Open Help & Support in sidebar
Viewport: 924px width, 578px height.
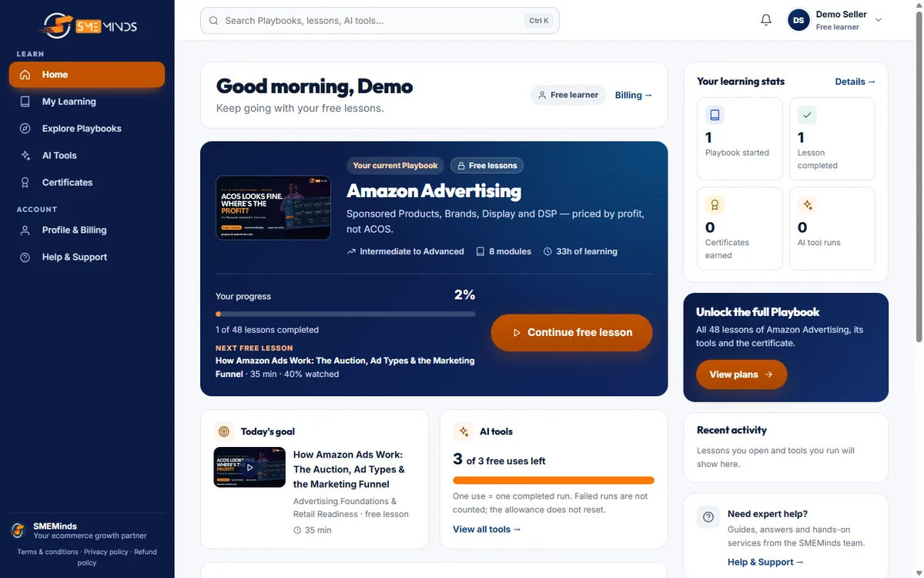pyautogui.click(x=87, y=257)
